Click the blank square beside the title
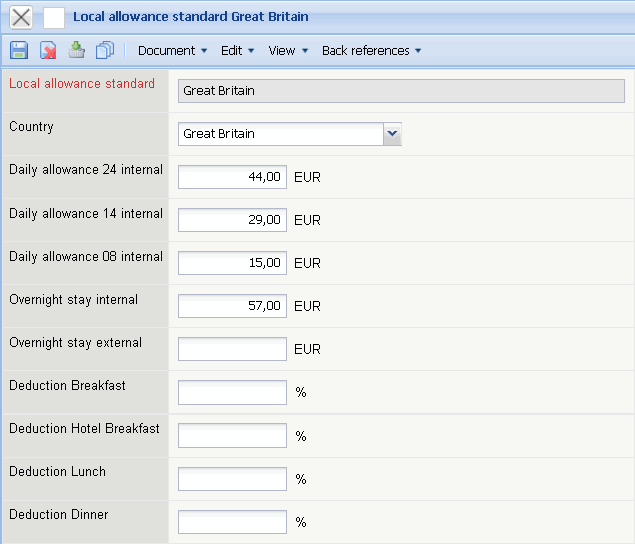 coord(54,17)
